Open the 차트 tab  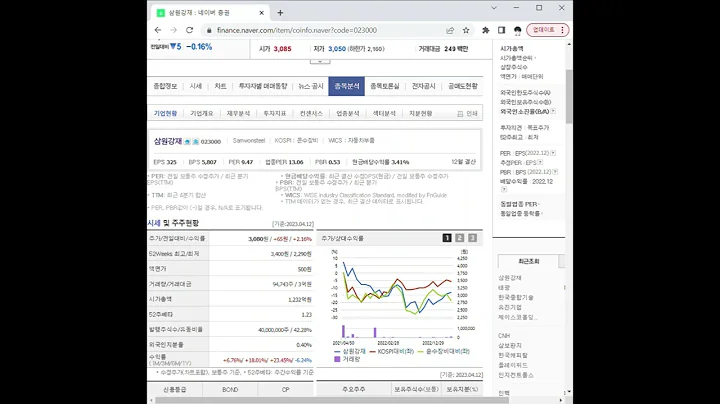pos(220,86)
